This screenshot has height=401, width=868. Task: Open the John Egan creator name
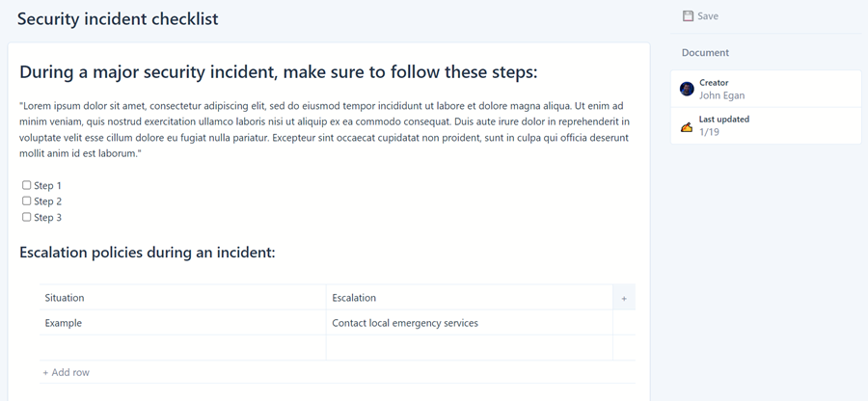point(721,95)
